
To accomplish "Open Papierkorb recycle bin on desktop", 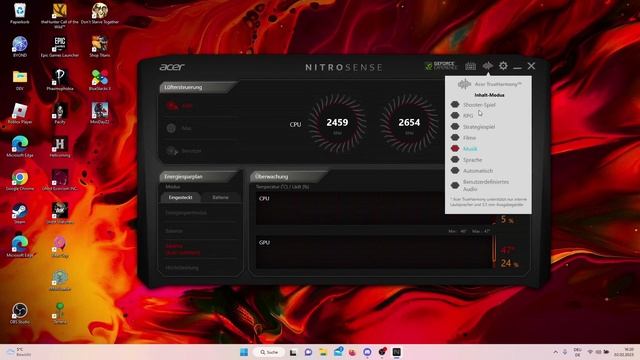I will (x=20, y=13).
